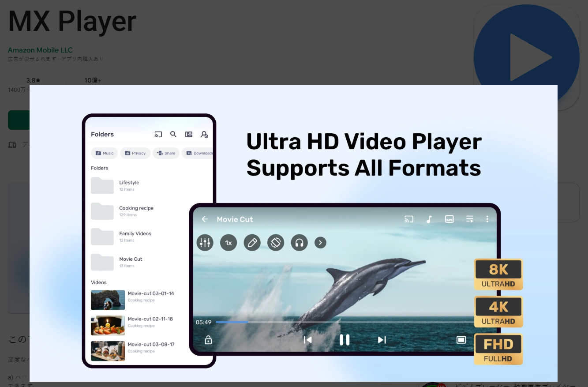The height and width of the screenshot is (387, 588).
Task: Click the 8K ULTRAHD badge
Action: click(498, 274)
